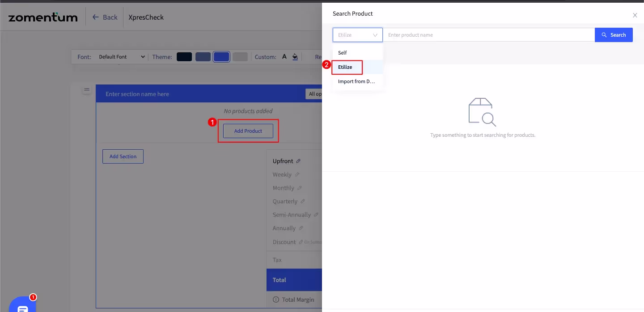This screenshot has width=644, height=312.
Task: Select Import from D… option
Action: coord(357,81)
